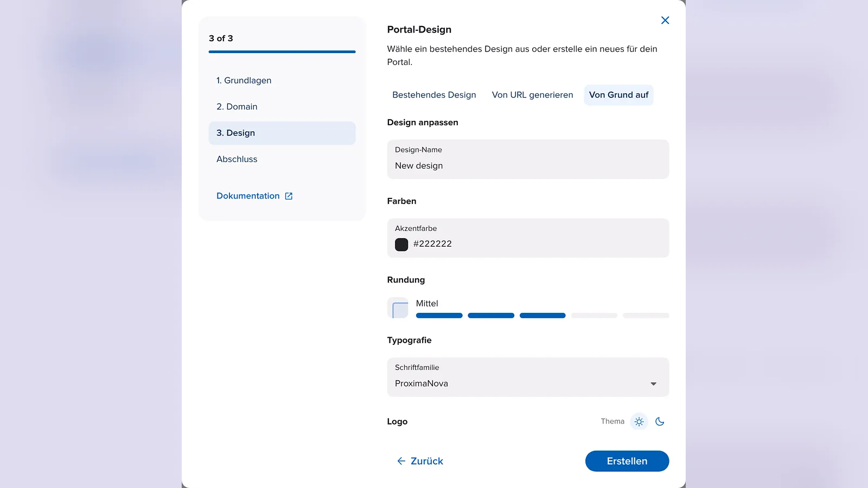Switch to dark theme with the moon icon
868x488 pixels.
[x=660, y=421]
